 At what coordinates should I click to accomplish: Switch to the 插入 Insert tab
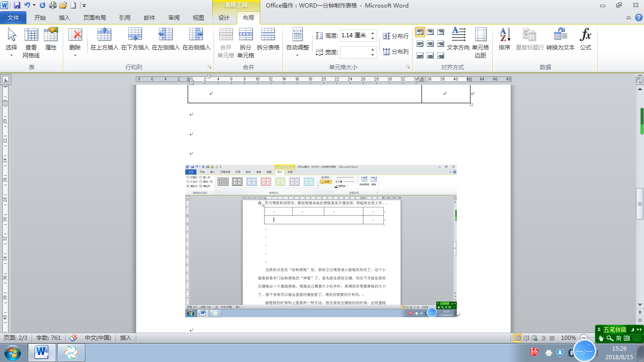pos(64,18)
